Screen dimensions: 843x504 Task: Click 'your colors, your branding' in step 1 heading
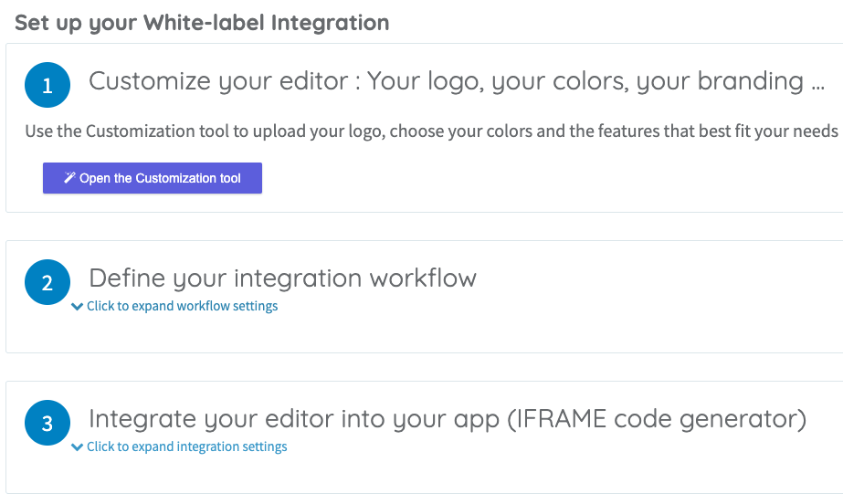pos(647,82)
